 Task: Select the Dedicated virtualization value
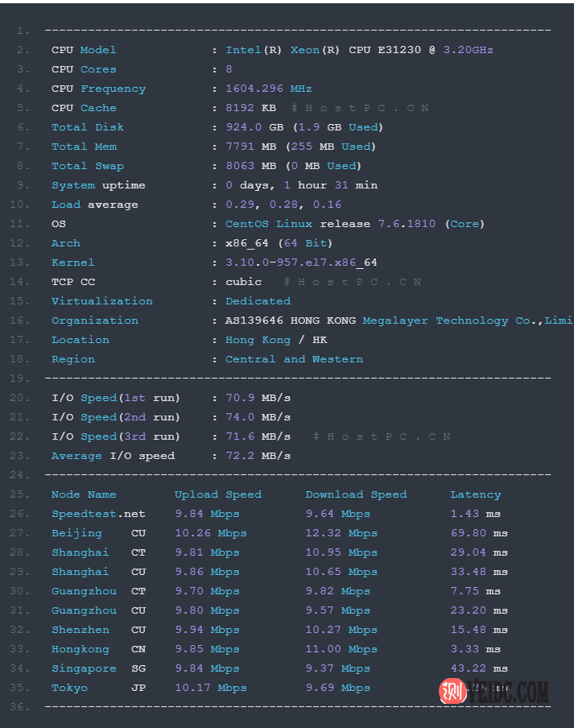258,301
